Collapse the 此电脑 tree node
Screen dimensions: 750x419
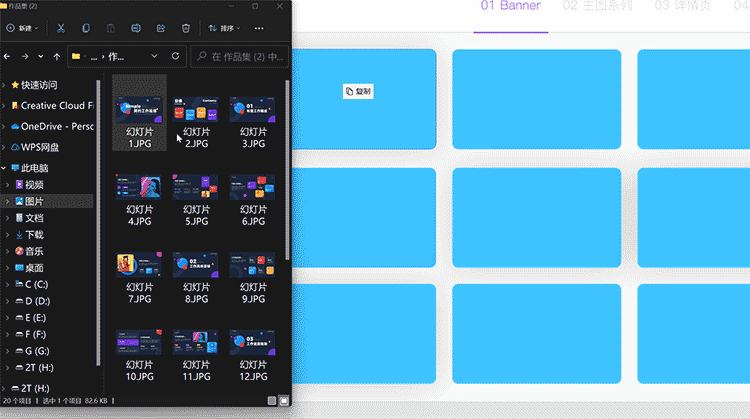click(x=4, y=168)
